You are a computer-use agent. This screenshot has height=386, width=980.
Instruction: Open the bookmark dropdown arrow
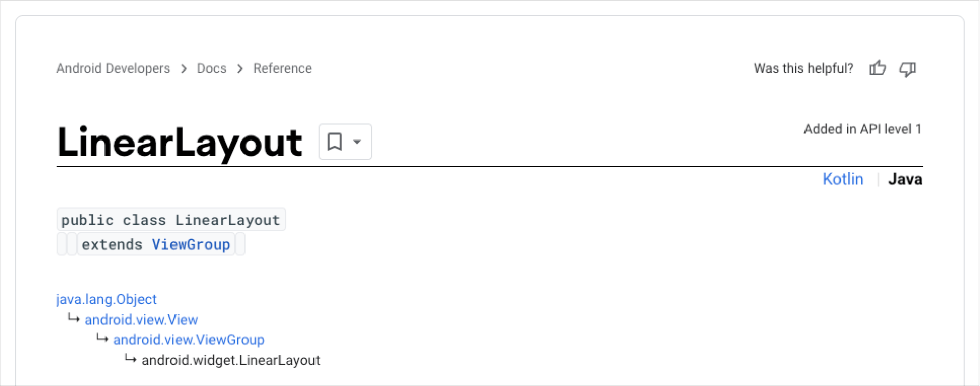pos(357,142)
